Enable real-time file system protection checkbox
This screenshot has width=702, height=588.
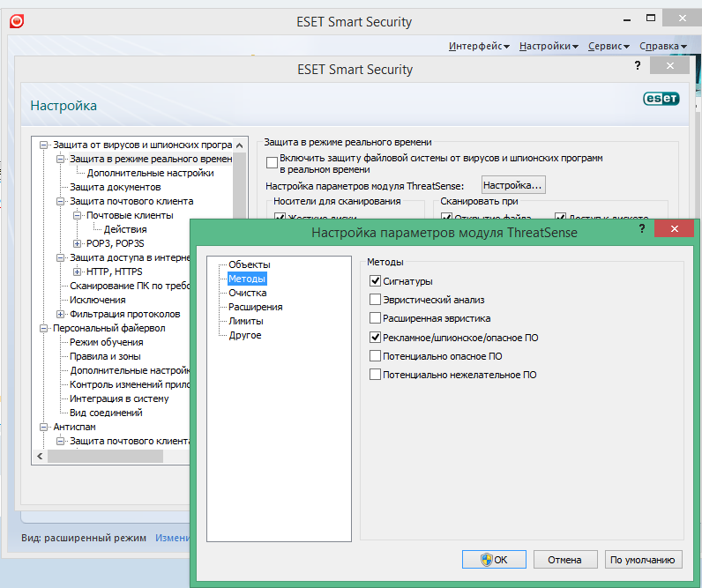tap(272, 162)
